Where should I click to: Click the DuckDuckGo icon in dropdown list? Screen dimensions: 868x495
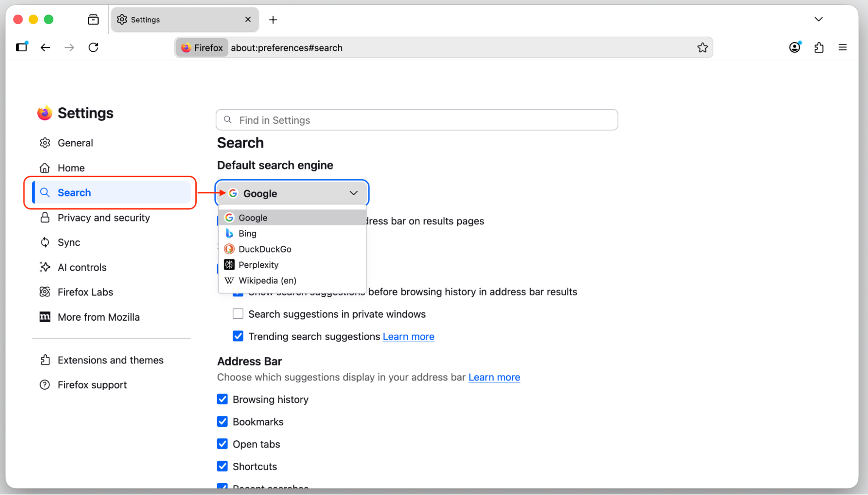[229, 249]
